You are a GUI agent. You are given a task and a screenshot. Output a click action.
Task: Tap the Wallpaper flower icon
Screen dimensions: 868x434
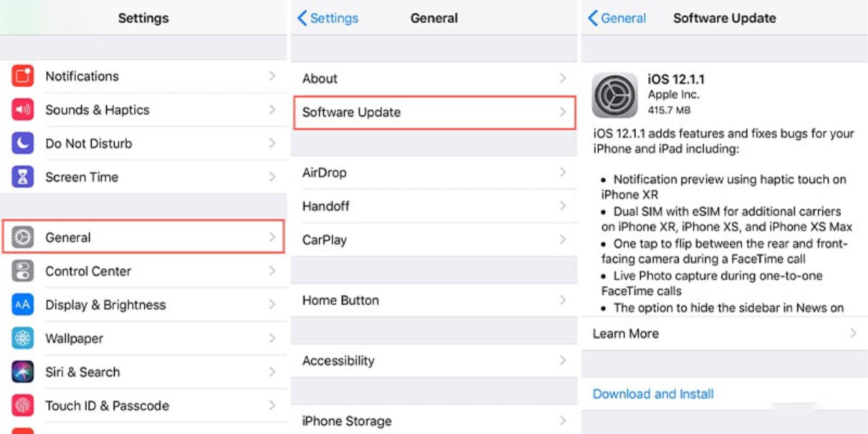click(x=23, y=338)
